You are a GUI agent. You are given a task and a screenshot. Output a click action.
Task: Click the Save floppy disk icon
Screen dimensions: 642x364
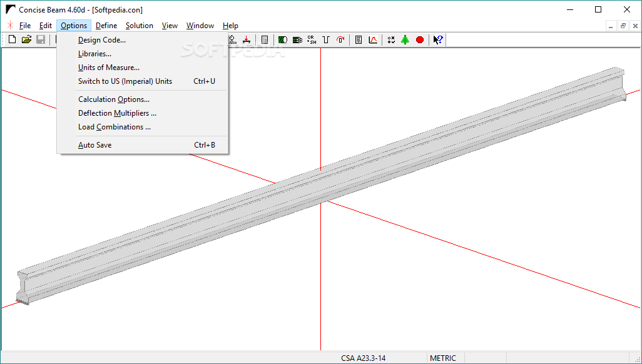pyautogui.click(x=41, y=40)
